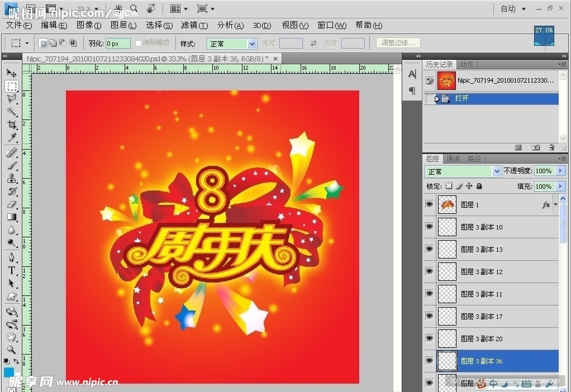Click the 调整边缘 button
The image size is (571, 392).
click(398, 43)
